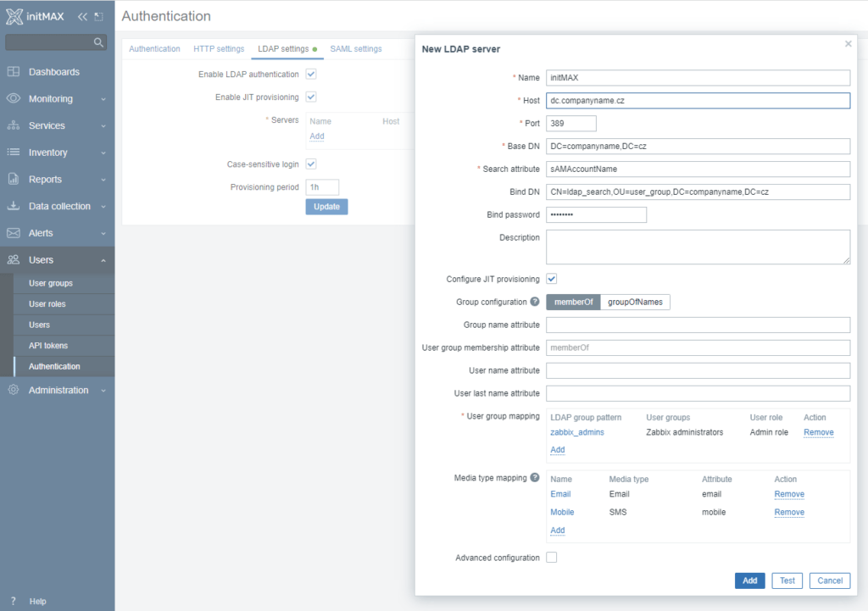This screenshot has height=611, width=868.
Task: Switch to the SAML settings tab
Action: coord(356,49)
